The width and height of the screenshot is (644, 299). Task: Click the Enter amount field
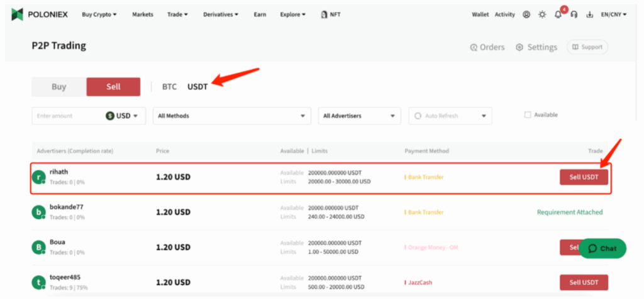(x=66, y=116)
